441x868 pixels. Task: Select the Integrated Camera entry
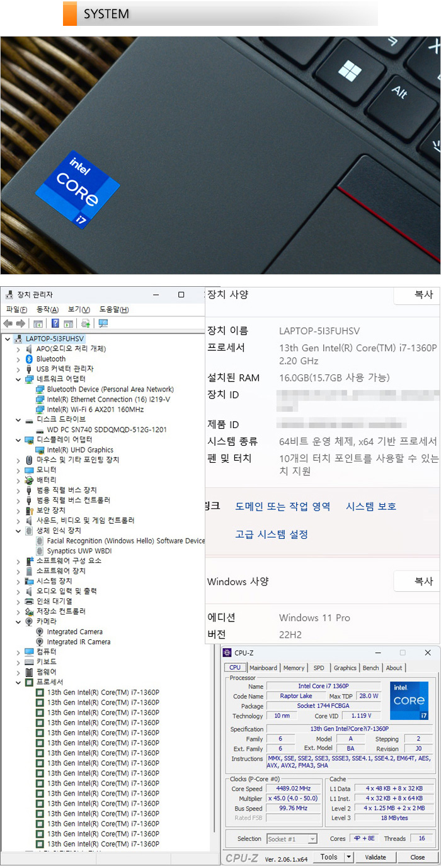[74, 632]
